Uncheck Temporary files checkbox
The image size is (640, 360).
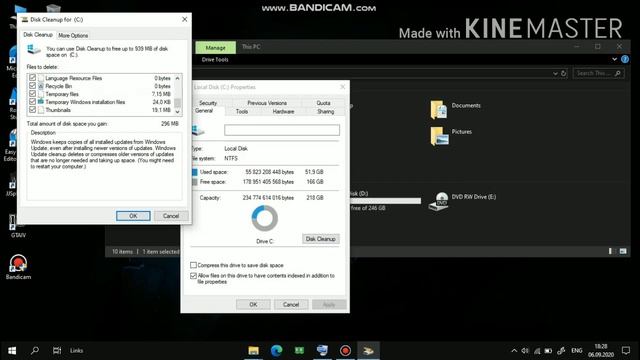[32, 93]
